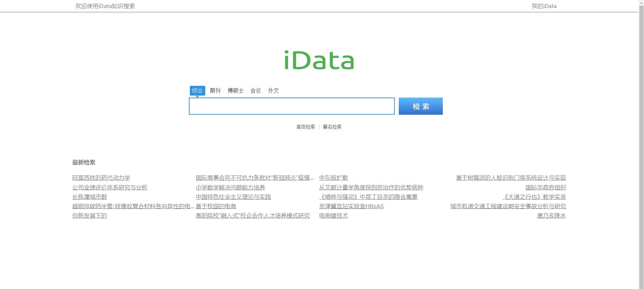644x289 pixels.
Task: Open recent search 《喧哗与骚动》中昆丁自杀的隐含寓意
Action: pos(368,197)
